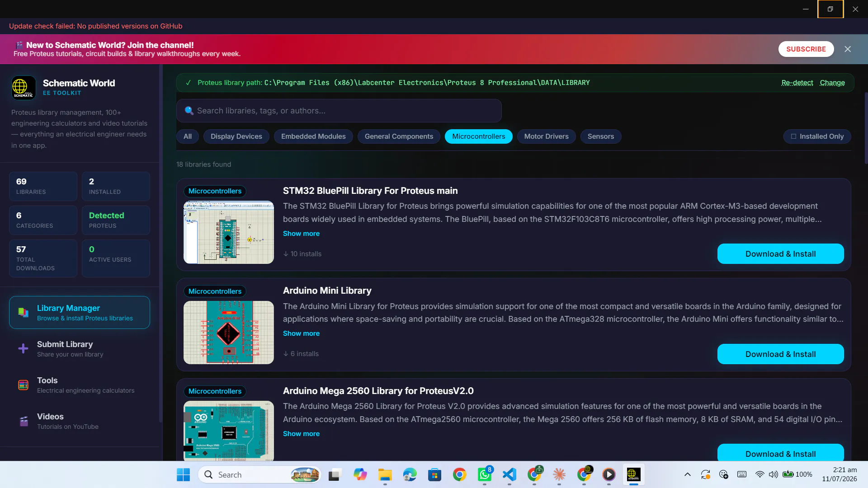Filter by Sensors category
The image size is (868, 488).
point(601,136)
